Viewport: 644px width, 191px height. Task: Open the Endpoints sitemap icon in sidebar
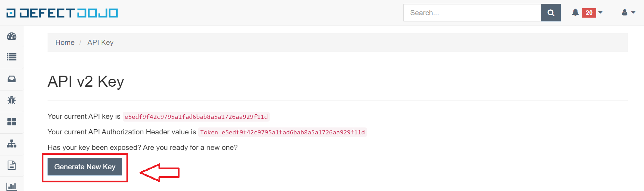12,144
